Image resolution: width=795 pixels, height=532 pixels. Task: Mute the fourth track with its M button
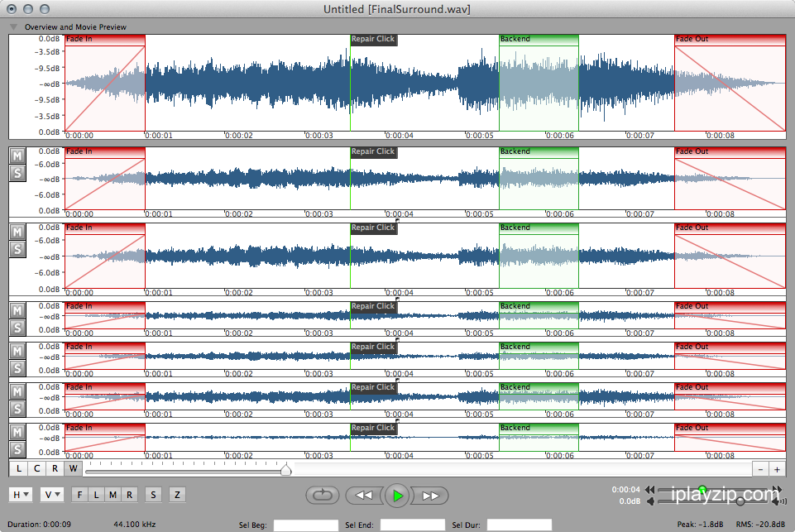[x=17, y=352]
